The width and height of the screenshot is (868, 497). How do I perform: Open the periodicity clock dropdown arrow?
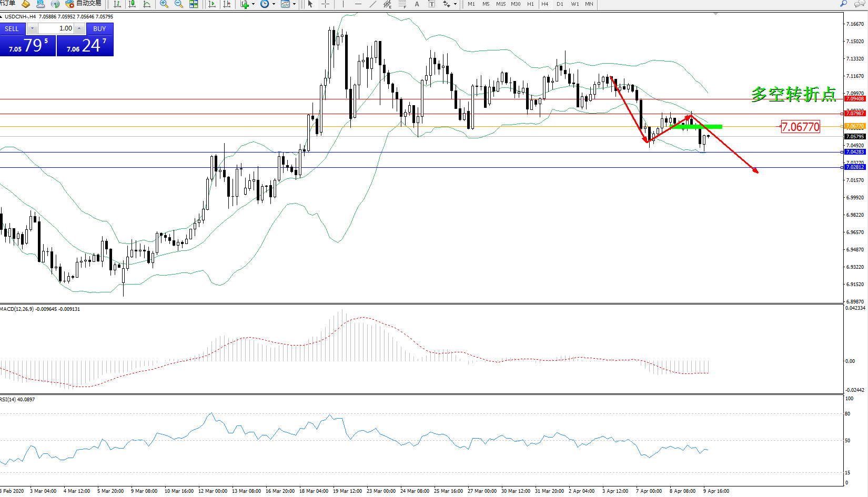[x=274, y=4]
